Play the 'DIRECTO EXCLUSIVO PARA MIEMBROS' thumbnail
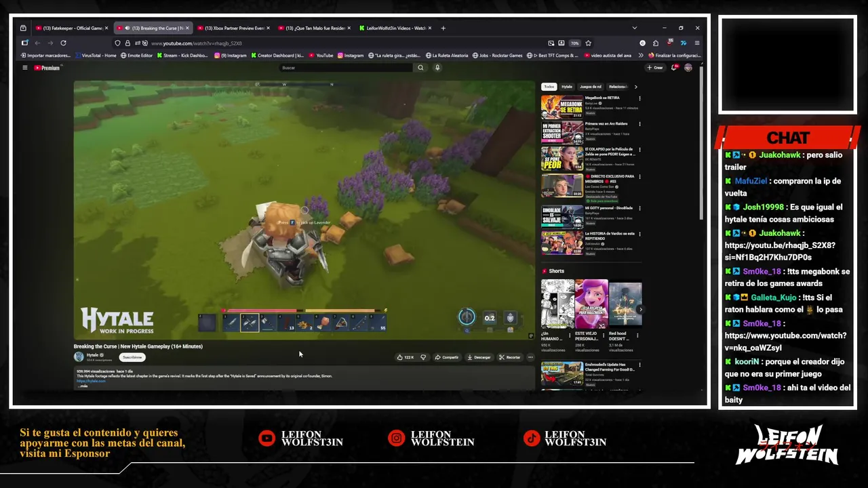 [561, 186]
